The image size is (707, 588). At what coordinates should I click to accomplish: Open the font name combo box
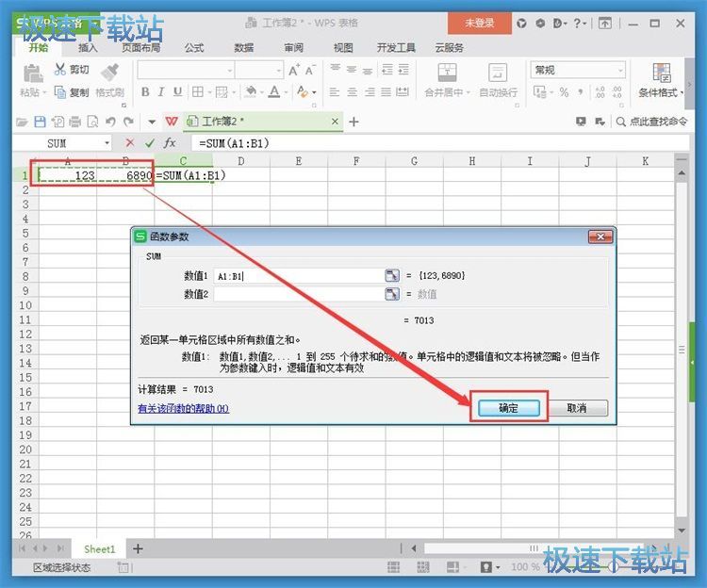coord(186,71)
